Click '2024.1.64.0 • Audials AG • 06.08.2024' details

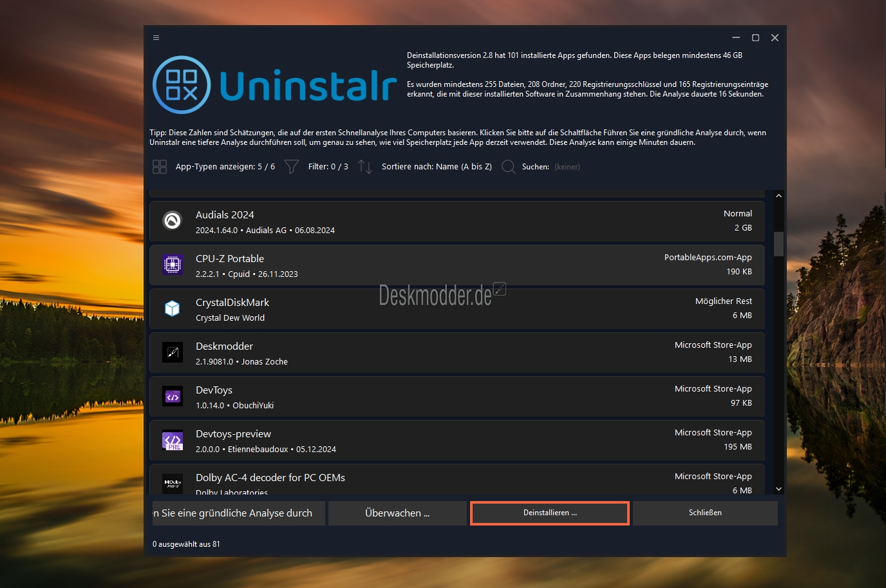coord(265,231)
